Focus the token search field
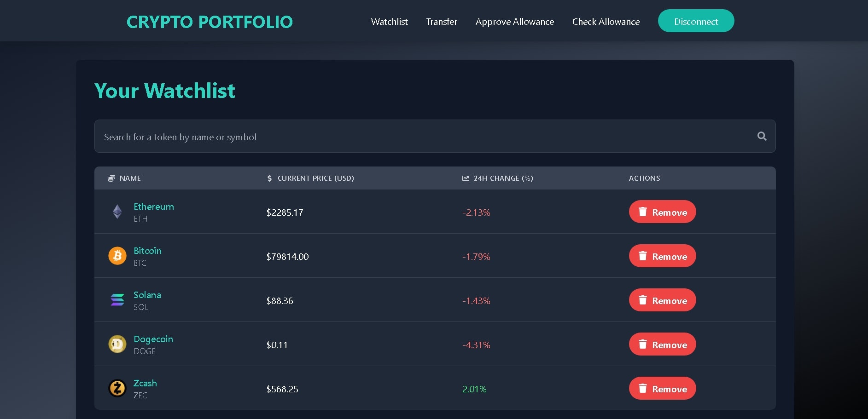Viewport: 868px width, 419px height. click(435, 136)
